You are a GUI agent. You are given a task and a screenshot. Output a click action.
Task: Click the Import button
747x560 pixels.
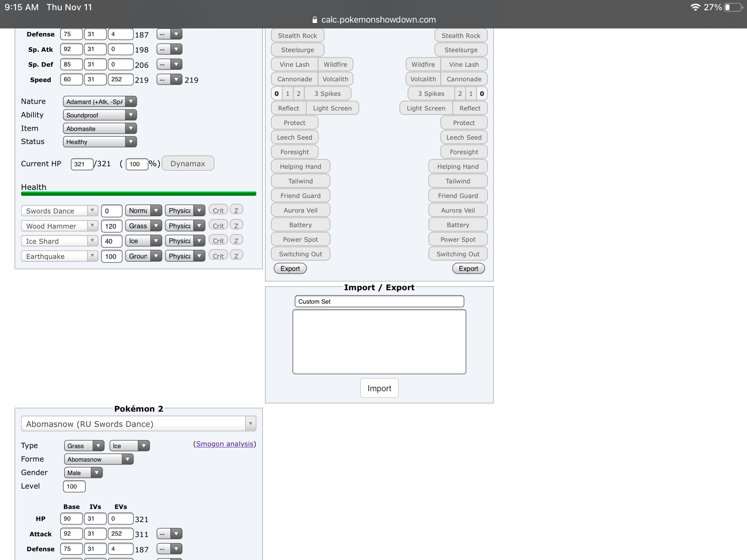(x=379, y=388)
